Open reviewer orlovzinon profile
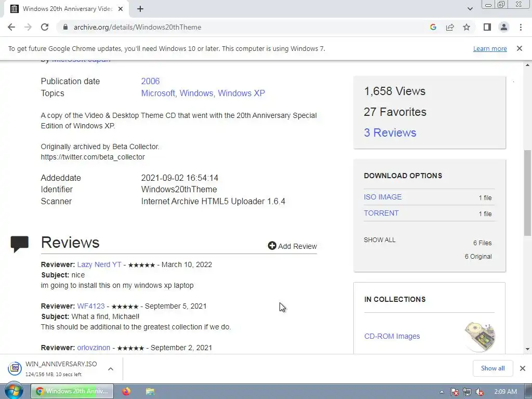This screenshot has height=399, width=532. pos(94,348)
